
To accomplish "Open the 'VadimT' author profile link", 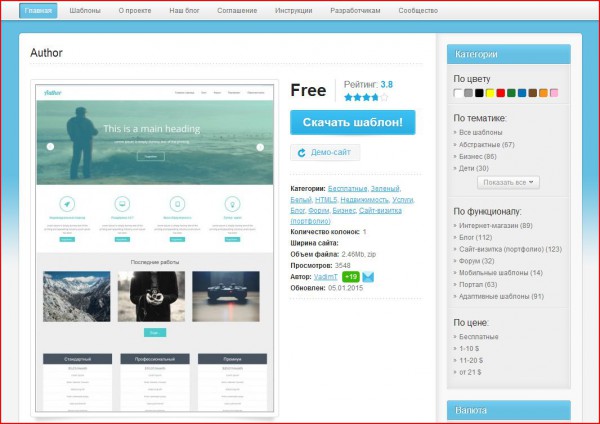I will tap(325, 276).
